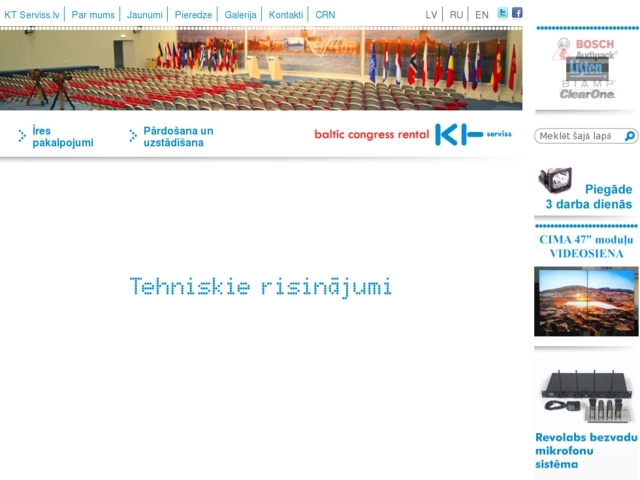Click the search magnifier icon
Screen dimensions: 640x480
630,136
